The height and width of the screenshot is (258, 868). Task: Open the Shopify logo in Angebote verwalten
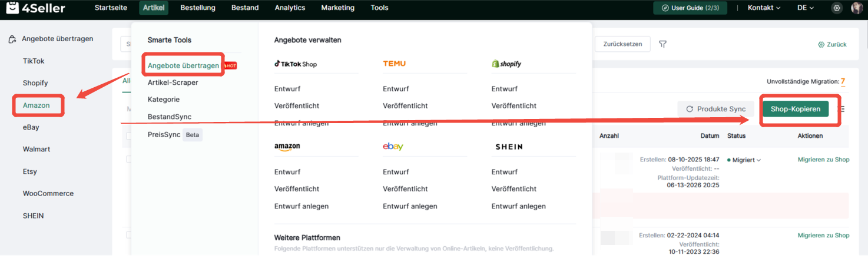point(506,64)
